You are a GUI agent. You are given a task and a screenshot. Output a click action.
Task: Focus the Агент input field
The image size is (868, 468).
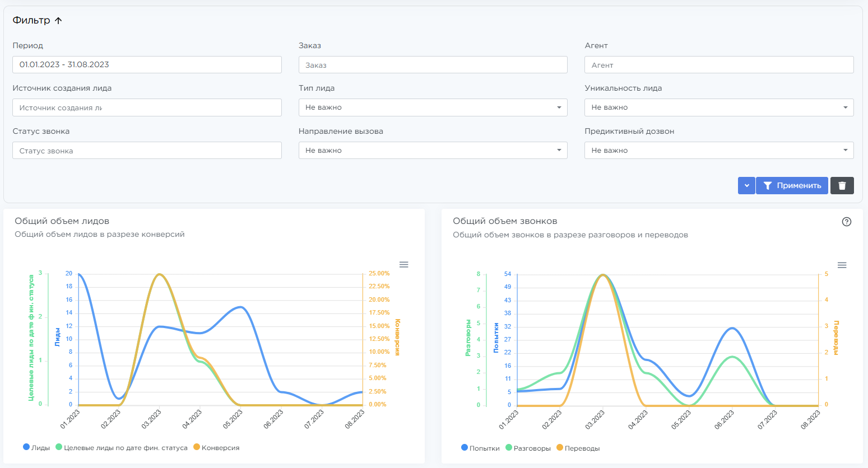pos(718,65)
